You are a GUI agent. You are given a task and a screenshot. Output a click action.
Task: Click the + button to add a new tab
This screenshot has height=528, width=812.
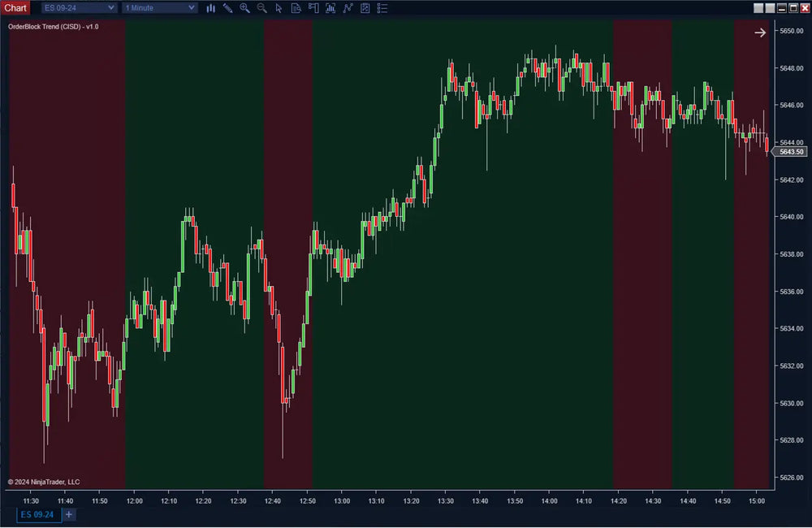(x=68, y=514)
